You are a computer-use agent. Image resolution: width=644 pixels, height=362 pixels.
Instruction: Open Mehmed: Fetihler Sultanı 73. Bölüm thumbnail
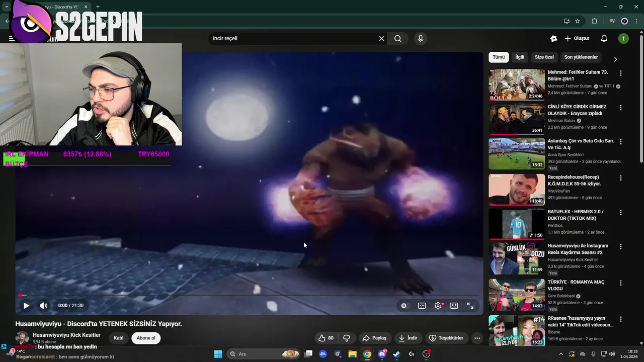pyautogui.click(x=516, y=84)
